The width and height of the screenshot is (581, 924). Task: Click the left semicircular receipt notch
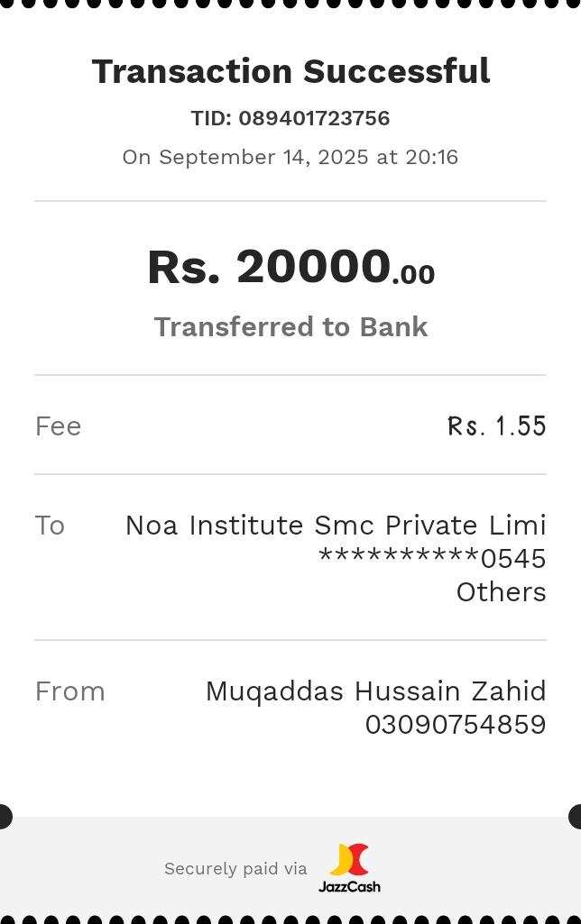5,817
